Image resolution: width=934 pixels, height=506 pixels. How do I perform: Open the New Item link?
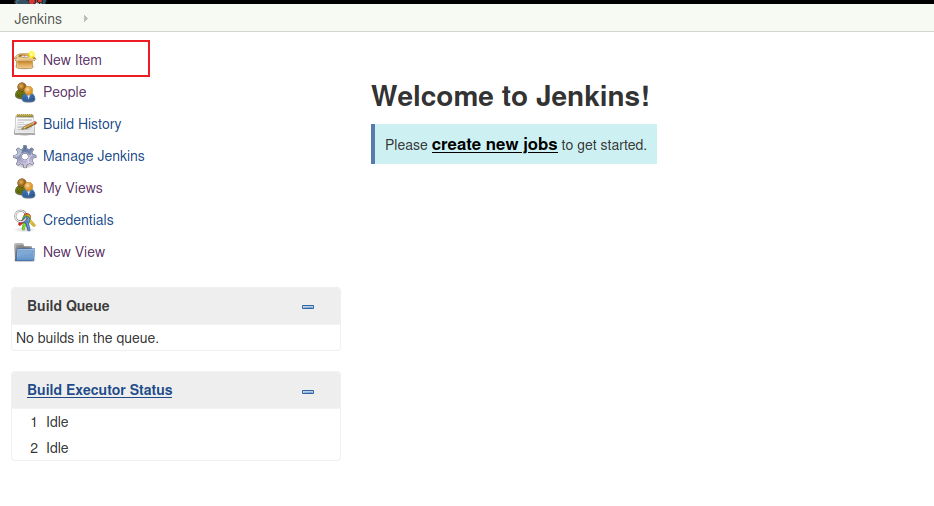tap(72, 60)
